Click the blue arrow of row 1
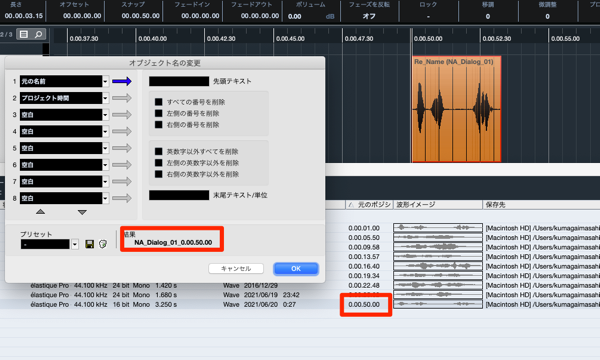The width and height of the screenshot is (600, 360). click(122, 81)
